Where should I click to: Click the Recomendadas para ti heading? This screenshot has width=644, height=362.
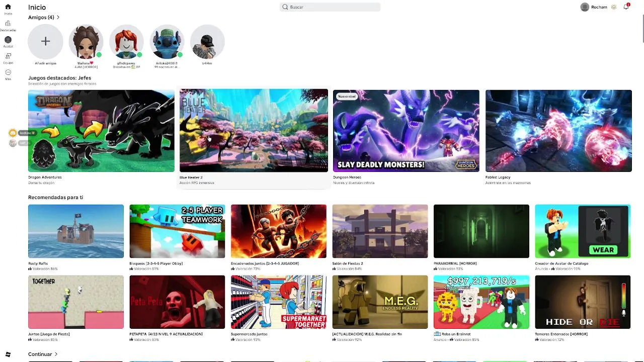[55, 197]
